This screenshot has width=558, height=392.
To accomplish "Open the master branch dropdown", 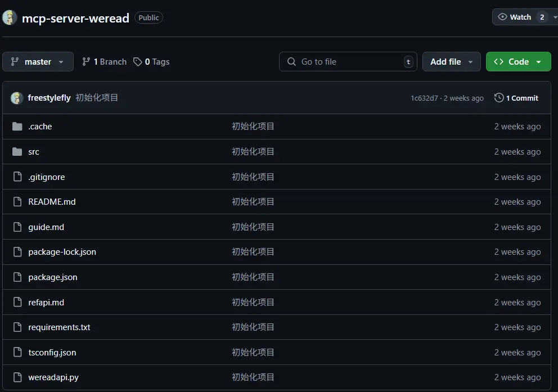I will 38,62.
